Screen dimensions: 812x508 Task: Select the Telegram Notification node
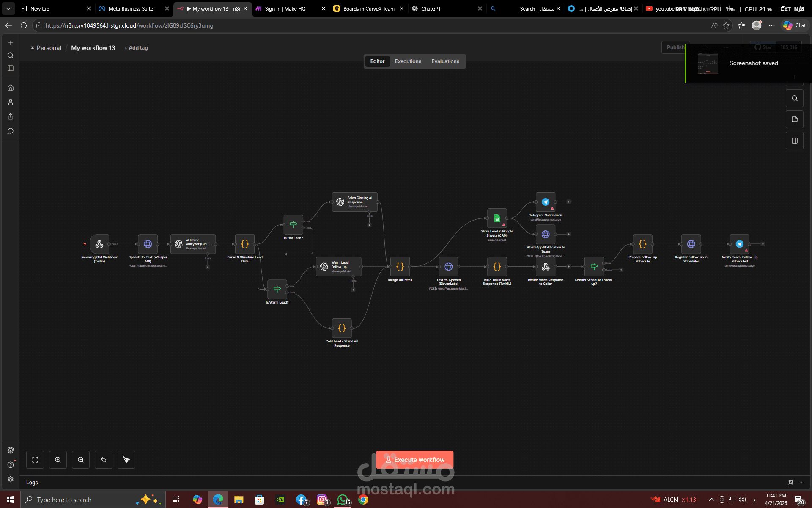pos(546,202)
